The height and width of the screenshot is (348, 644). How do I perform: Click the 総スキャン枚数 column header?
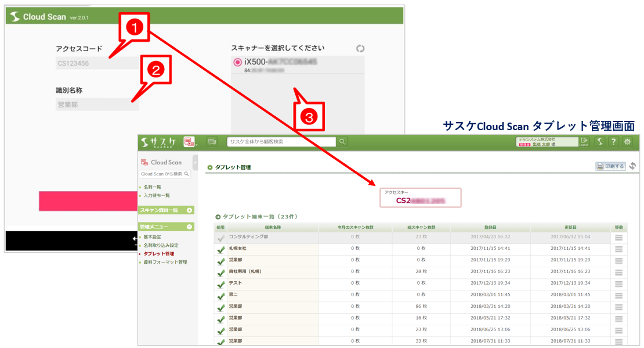click(x=421, y=227)
